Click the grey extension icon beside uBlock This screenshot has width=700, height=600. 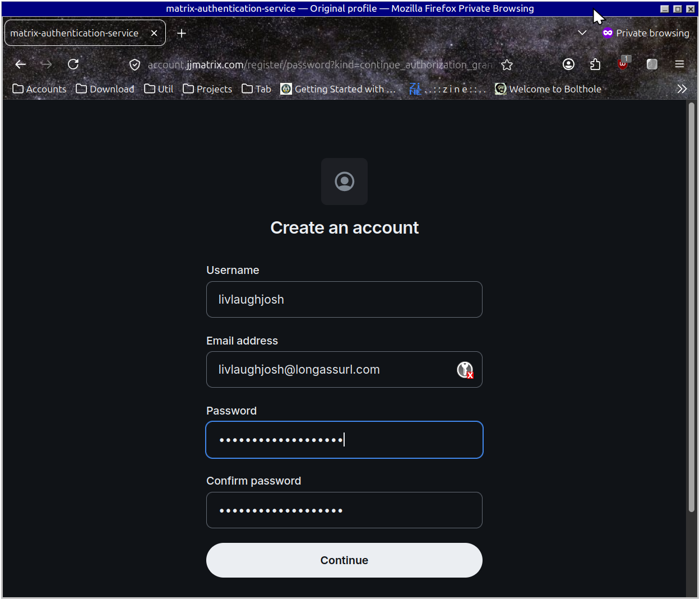point(651,64)
